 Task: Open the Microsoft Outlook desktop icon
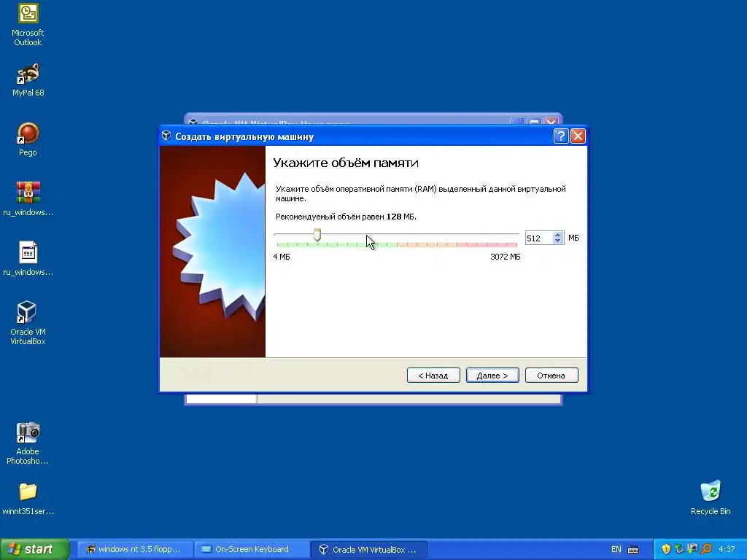click(28, 25)
